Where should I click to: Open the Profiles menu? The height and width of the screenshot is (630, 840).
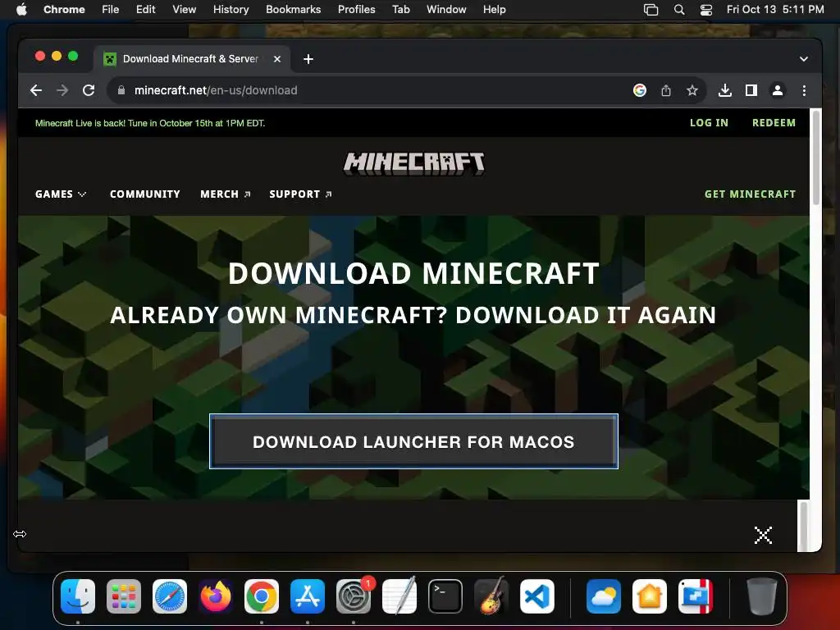(356, 10)
